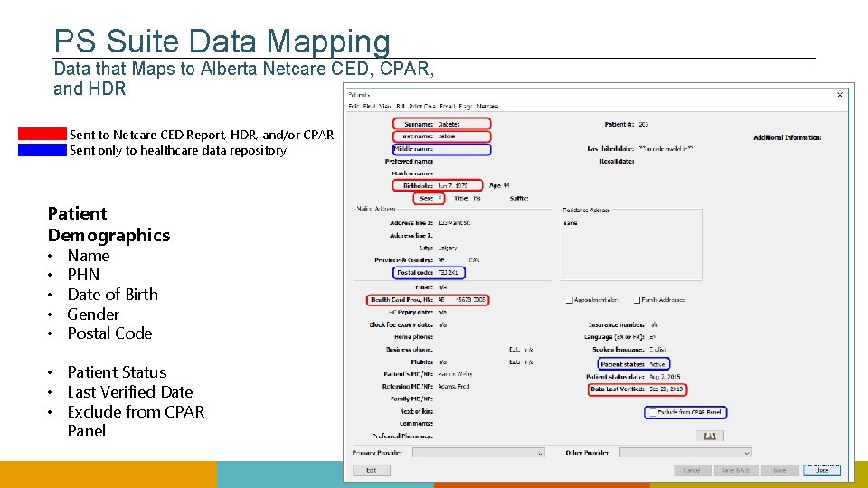This screenshot has height=488, width=868.
Task: Click the Postal code value
Action: pos(448,273)
